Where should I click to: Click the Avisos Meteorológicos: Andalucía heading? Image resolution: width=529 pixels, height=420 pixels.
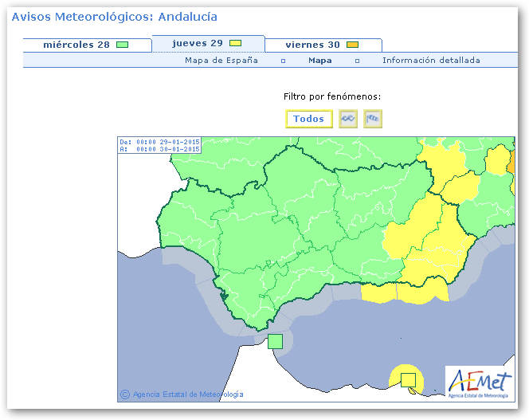point(114,17)
